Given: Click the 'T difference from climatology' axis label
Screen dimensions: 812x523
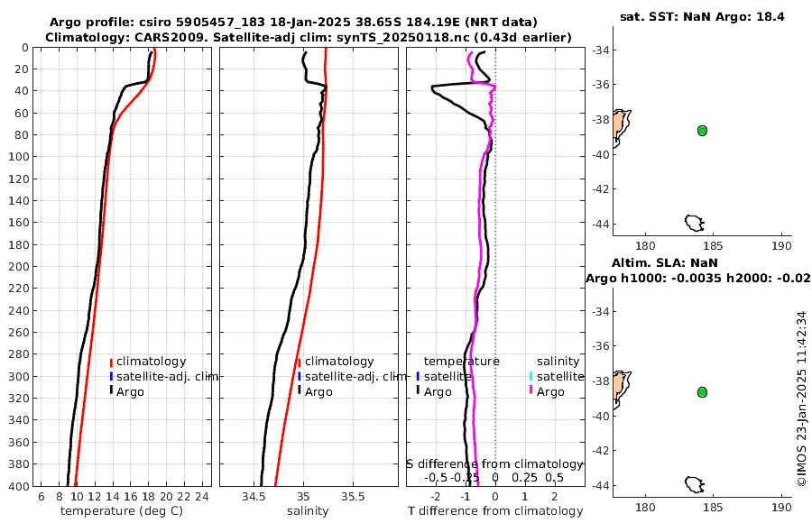Looking at the screenshot, I should [x=495, y=511].
